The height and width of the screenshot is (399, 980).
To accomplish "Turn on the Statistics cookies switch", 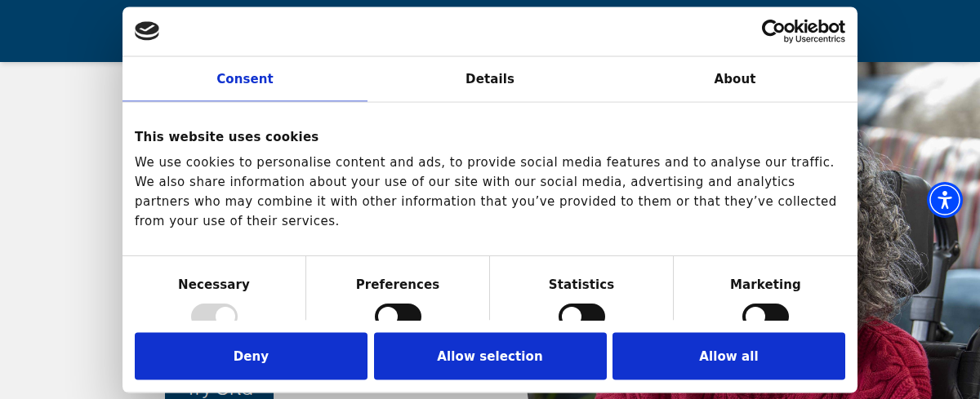I will pyautogui.click(x=581, y=313).
